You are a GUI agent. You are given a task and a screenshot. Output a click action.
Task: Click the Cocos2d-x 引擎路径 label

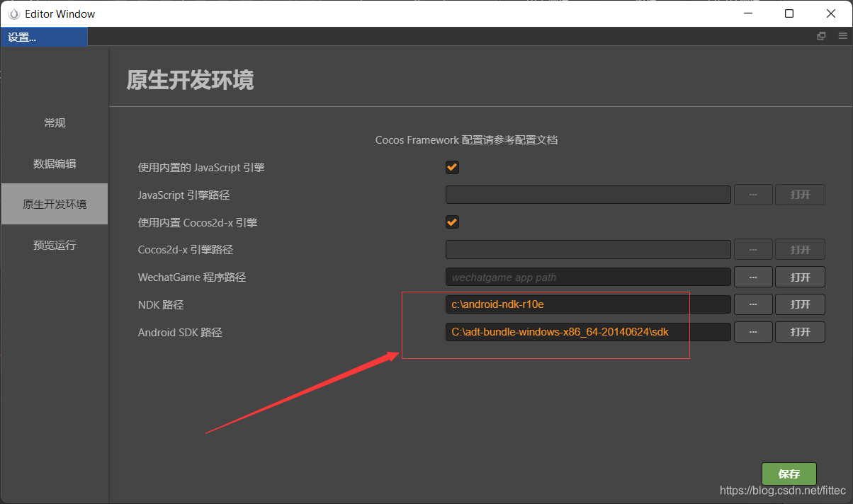(186, 250)
